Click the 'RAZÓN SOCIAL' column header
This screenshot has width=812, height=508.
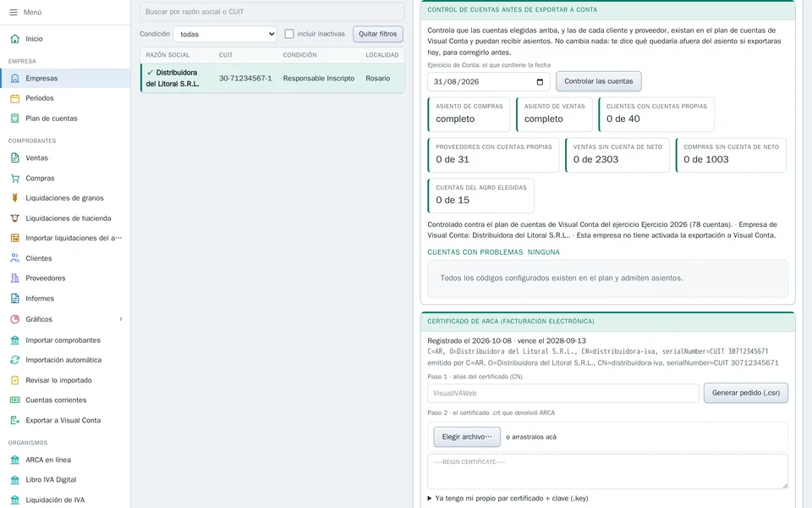tap(167, 55)
